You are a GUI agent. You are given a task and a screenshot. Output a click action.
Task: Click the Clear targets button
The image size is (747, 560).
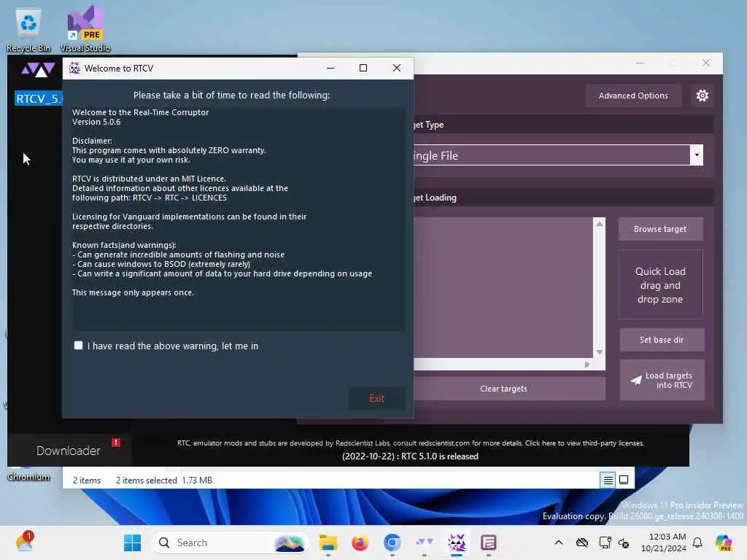pyautogui.click(x=503, y=389)
